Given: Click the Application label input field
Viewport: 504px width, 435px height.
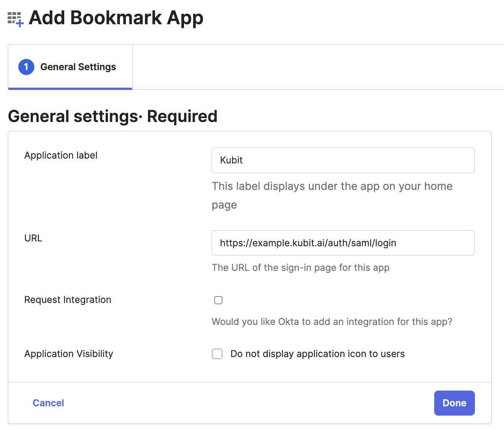Looking at the screenshot, I should (343, 160).
